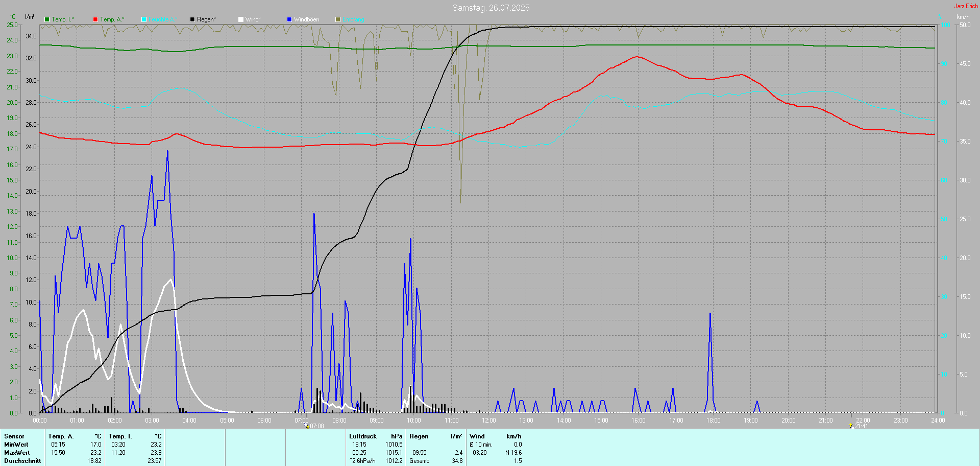Click the Temp. A. average value '18.82'

94,461
